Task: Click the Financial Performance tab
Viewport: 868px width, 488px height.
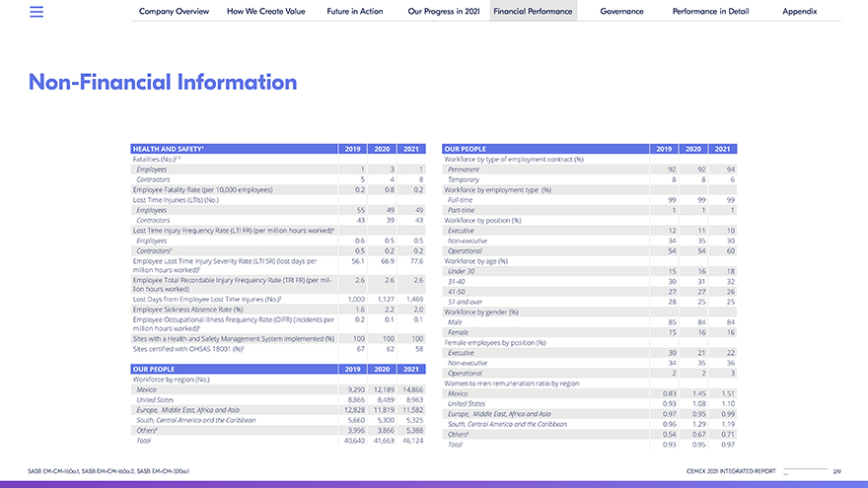Action: [x=533, y=11]
